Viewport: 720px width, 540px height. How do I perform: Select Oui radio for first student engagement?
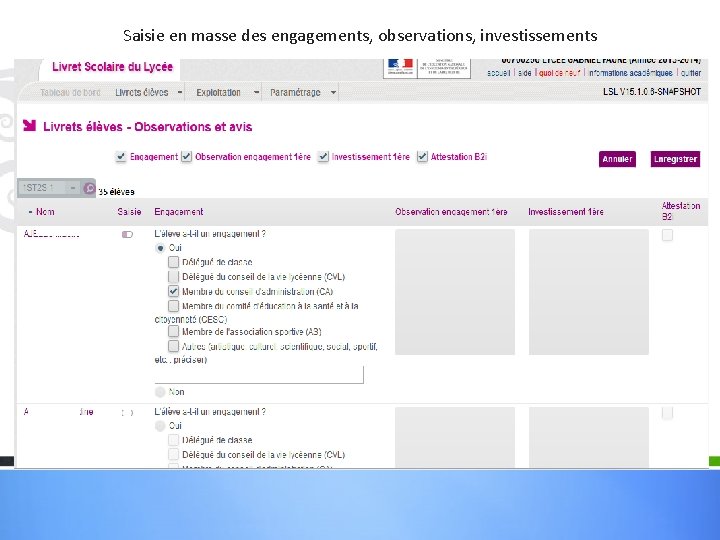[x=160, y=248]
